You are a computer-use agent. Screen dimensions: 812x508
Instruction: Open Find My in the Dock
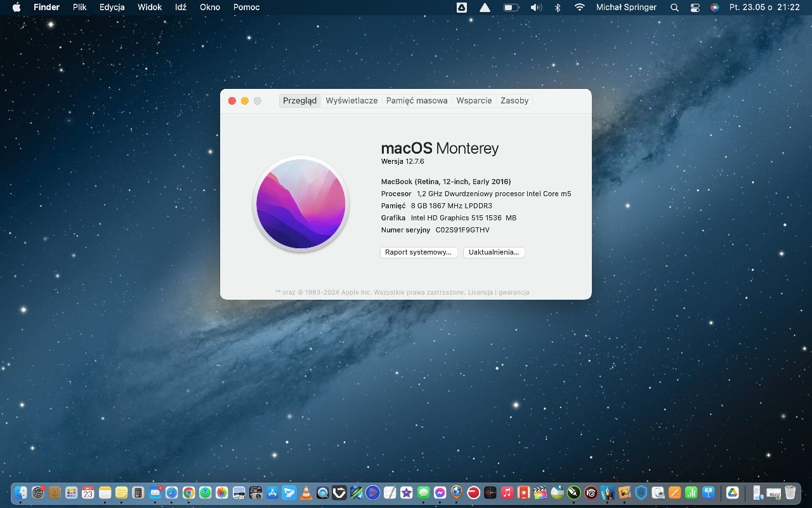point(205,492)
